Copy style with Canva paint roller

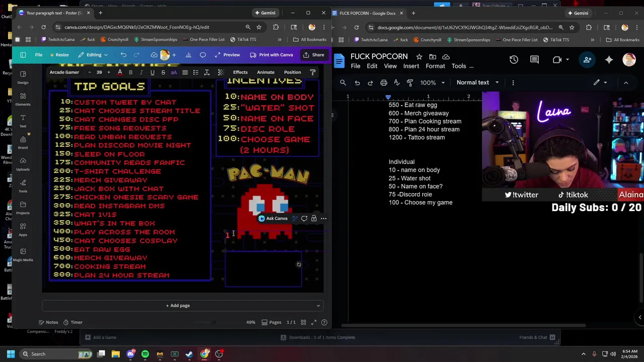point(312,72)
